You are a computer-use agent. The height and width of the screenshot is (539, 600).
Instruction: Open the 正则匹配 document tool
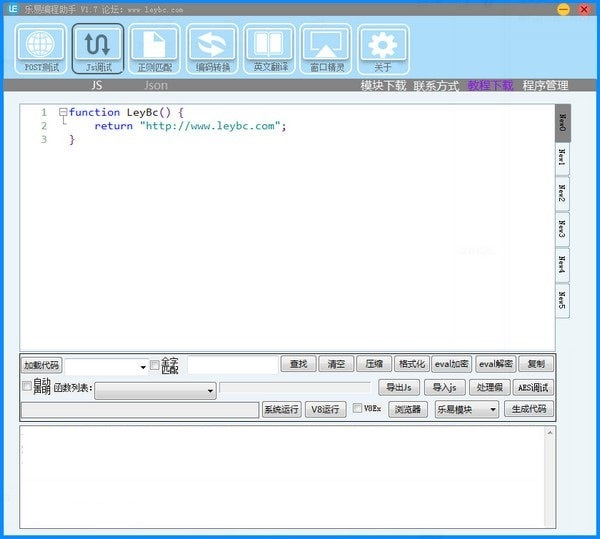coord(155,49)
